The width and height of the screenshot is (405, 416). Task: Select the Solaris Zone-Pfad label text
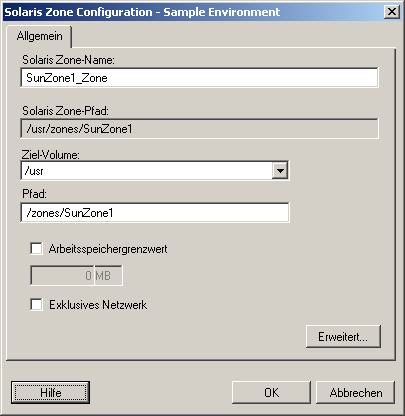pos(65,111)
